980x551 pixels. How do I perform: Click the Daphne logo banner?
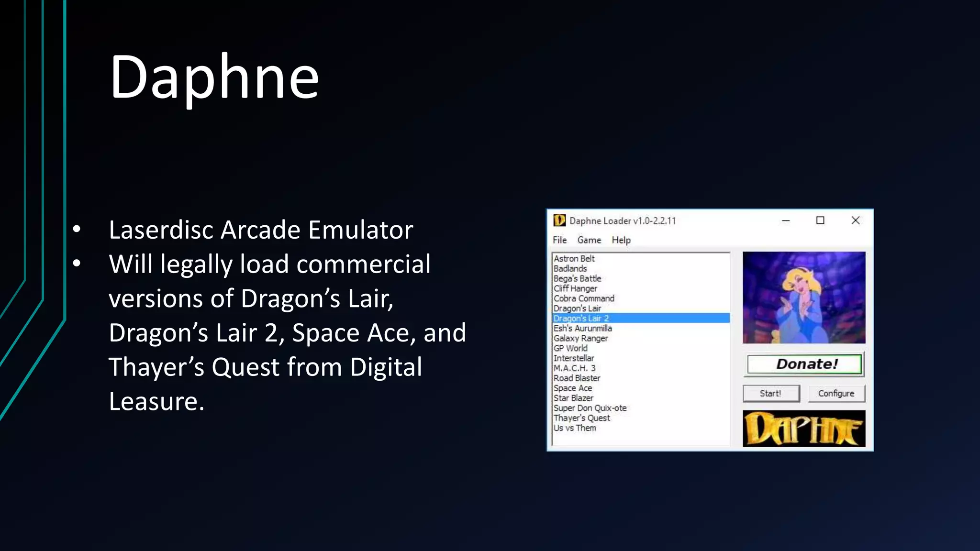point(804,429)
